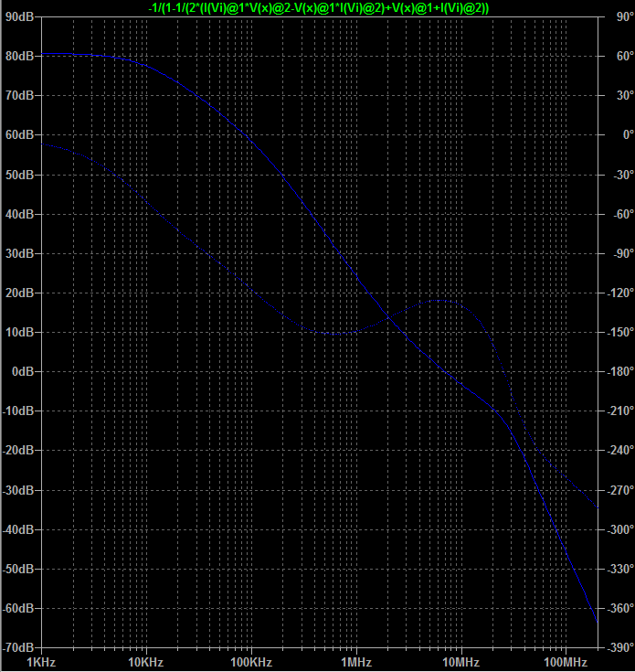Click the 10KHz frequency axis label
The height and width of the screenshot is (672, 635).
(x=146, y=663)
